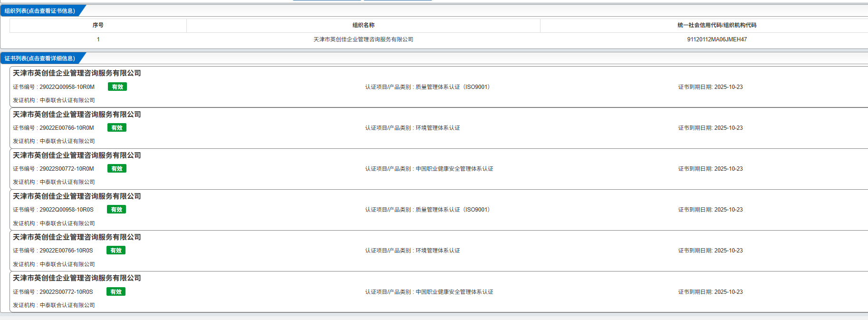Click 质量管理体系认证（ISO9001）in the 29022Q00958-10R0S card
This screenshot has width=868, height=320.
coord(453,210)
